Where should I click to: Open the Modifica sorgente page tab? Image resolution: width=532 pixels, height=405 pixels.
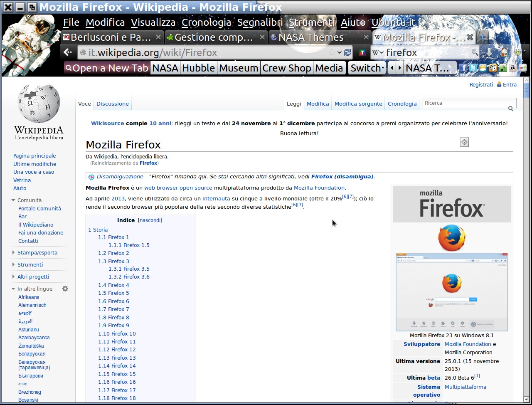pos(358,104)
